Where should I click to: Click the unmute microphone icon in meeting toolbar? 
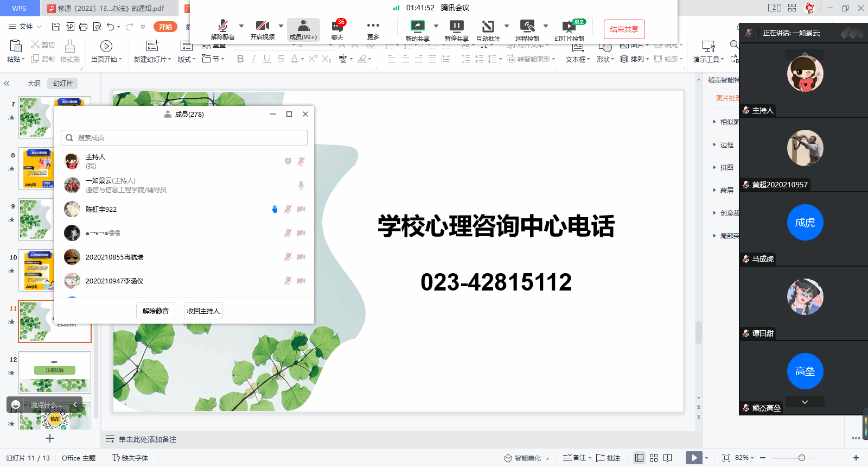click(222, 26)
